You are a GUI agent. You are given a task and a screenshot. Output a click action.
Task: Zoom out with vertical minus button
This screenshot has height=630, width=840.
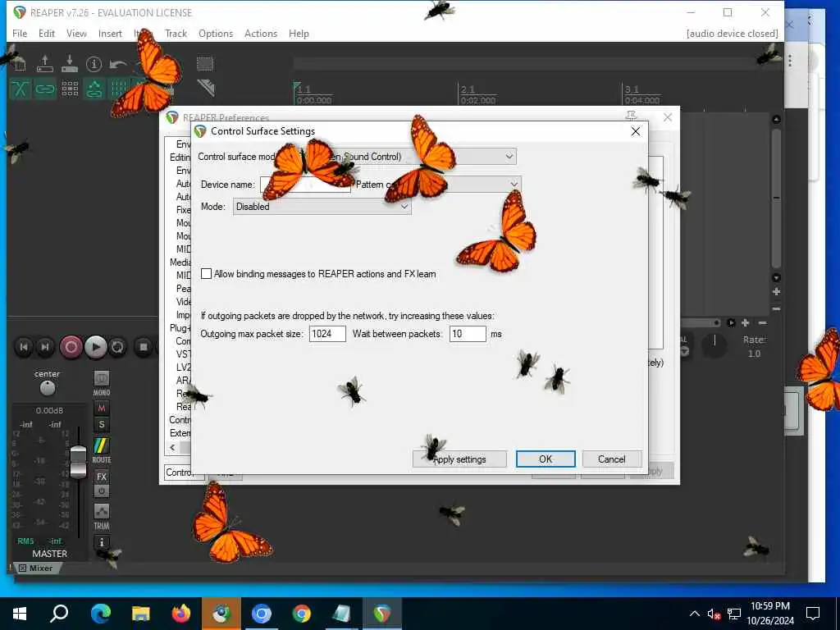776,309
